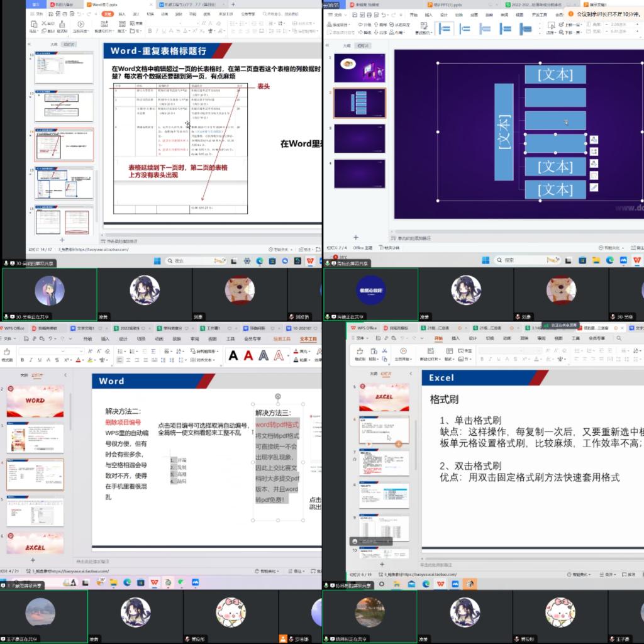Select the first SmartArt layout in the top-right ribbon
This screenshot has height=644, width=644.
pyautogui.click(x=445, y=28)
